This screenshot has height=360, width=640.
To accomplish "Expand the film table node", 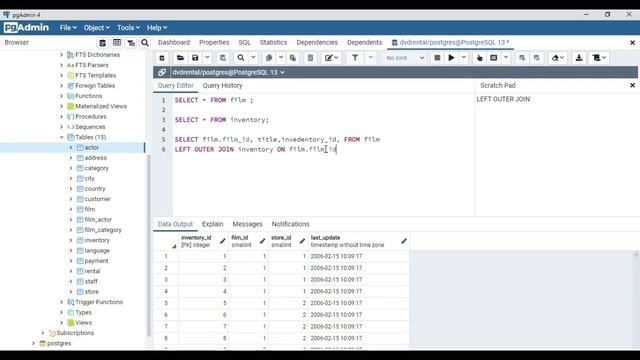I will [x=71, y=209].
